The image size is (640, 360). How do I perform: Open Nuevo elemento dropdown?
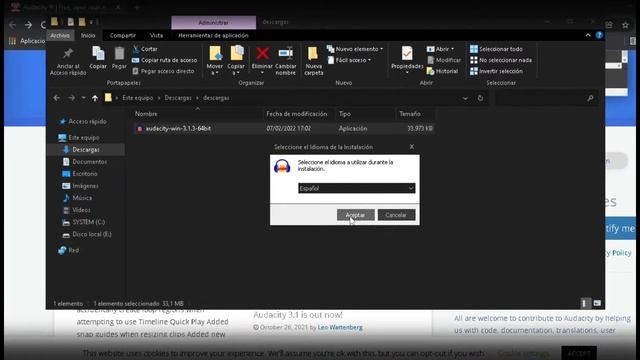[x=355, y=49]
